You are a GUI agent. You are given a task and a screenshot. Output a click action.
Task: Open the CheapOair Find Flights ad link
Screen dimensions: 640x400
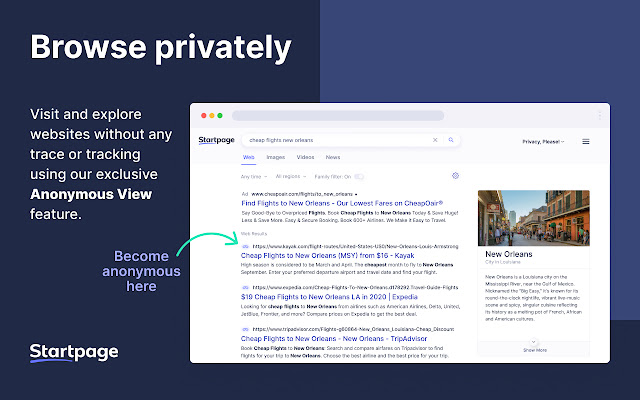[x=342, y=203]
